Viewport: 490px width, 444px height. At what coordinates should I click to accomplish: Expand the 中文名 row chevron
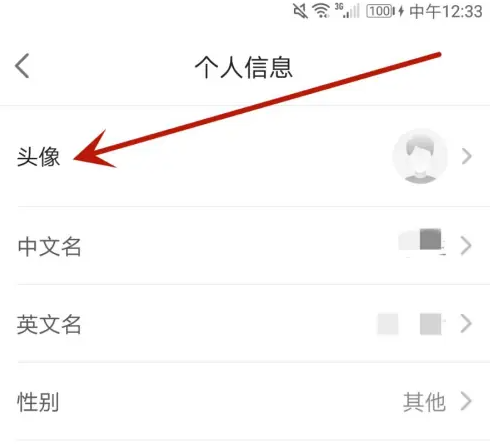click(x=466, y=246)
